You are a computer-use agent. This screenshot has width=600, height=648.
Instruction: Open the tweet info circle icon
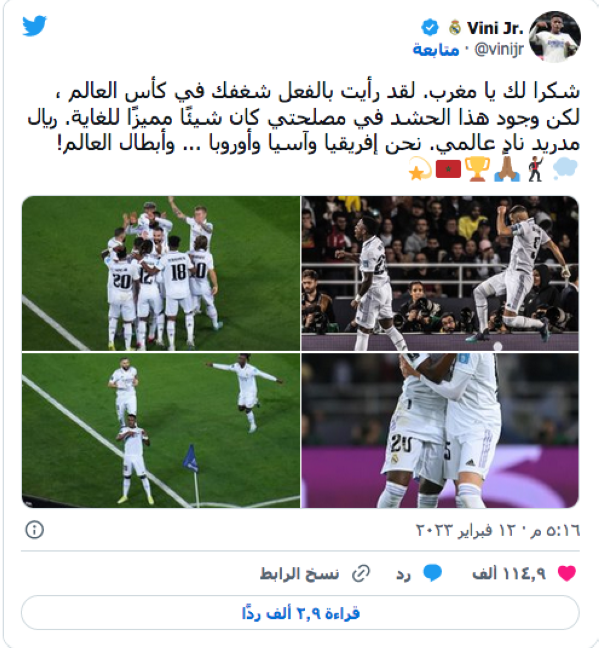34,530
